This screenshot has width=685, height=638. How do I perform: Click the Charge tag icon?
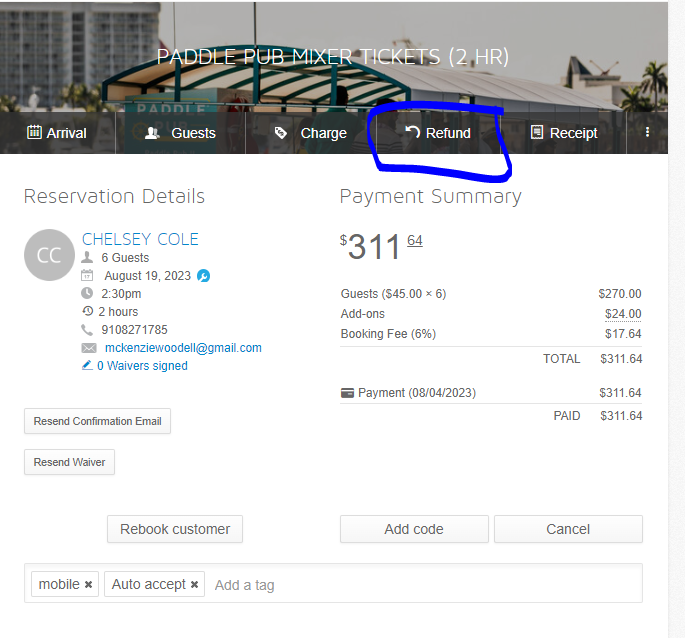click(282, 132)
